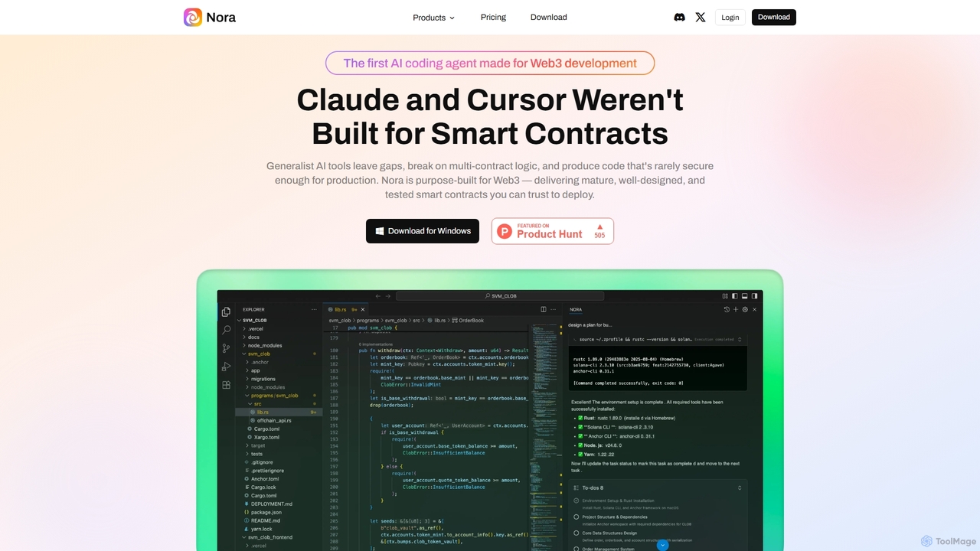980x551 pixels.
Task: Click the Nora logo icon
Action: point(193,17)
